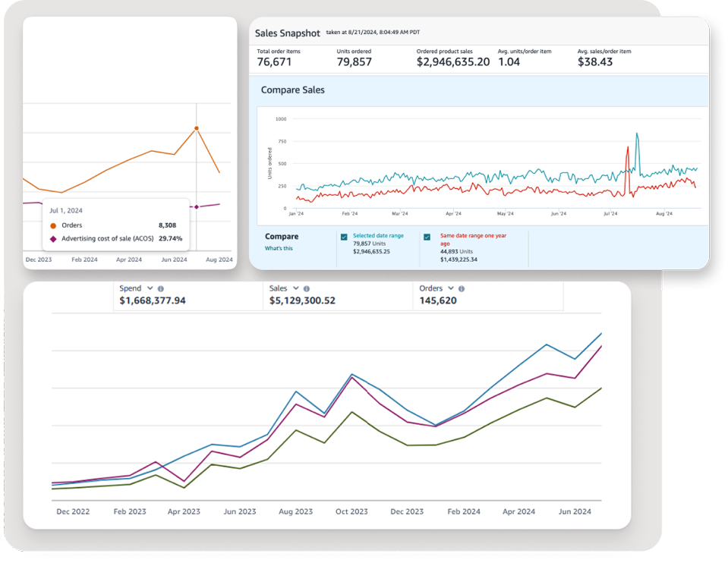The image size is (728, 563).
Task: Open the Sales metric dropdown
Action: 295,288
